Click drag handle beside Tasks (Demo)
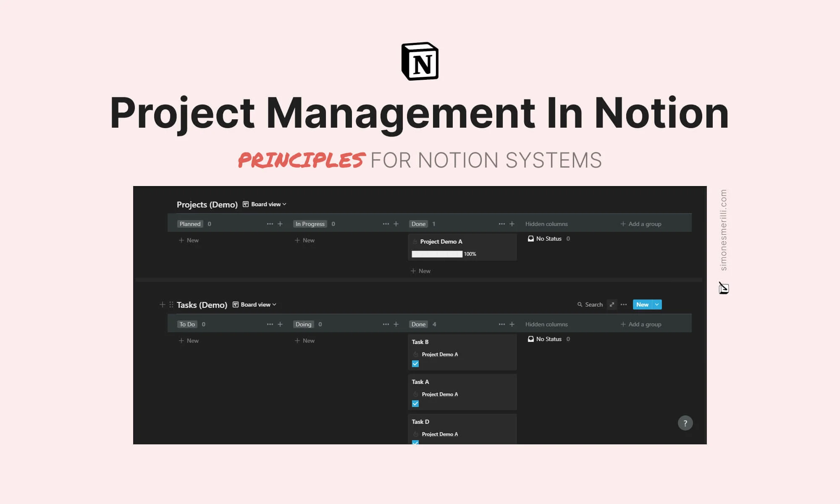This screenshot has height=504, width=840. point(171,304)
